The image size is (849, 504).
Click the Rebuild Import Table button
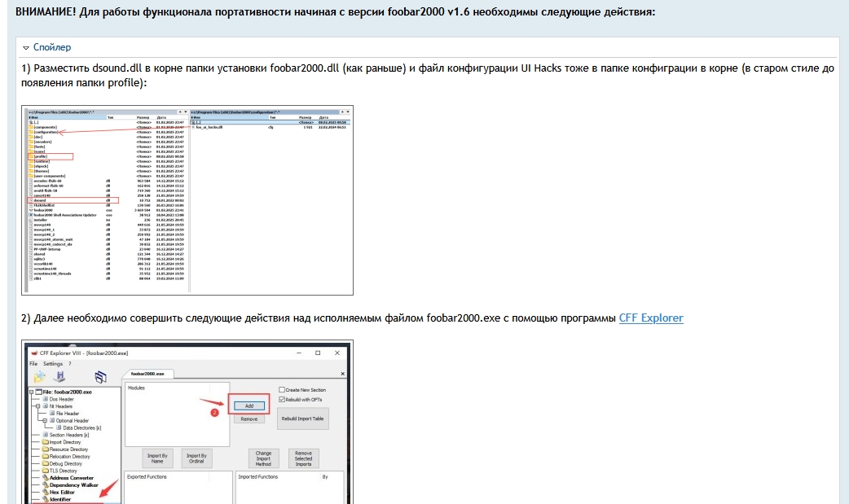click(x=302, y=419)
